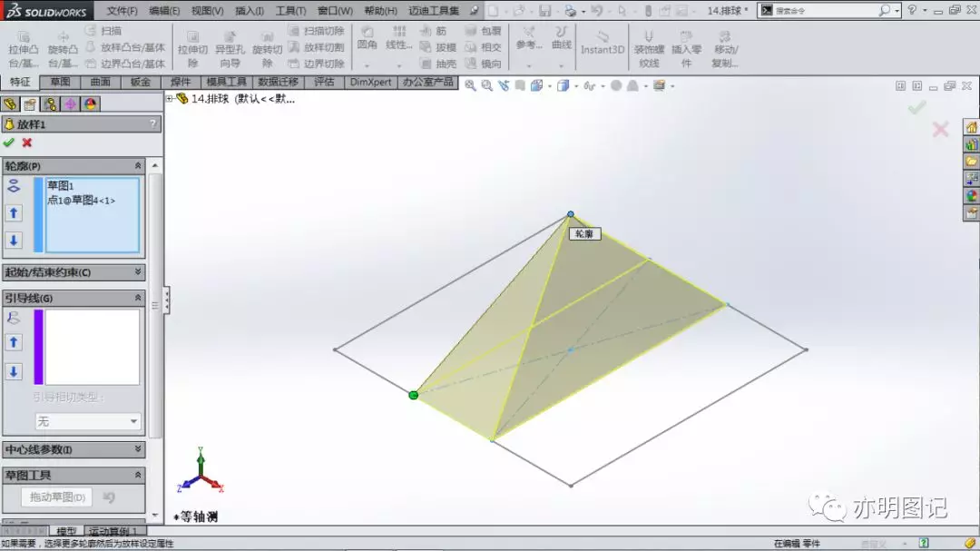Image resolution: width=980 pixels, height=551 pixels.
Task: Open the 迈迪工具集 menu
Action: tap(434, 11)
